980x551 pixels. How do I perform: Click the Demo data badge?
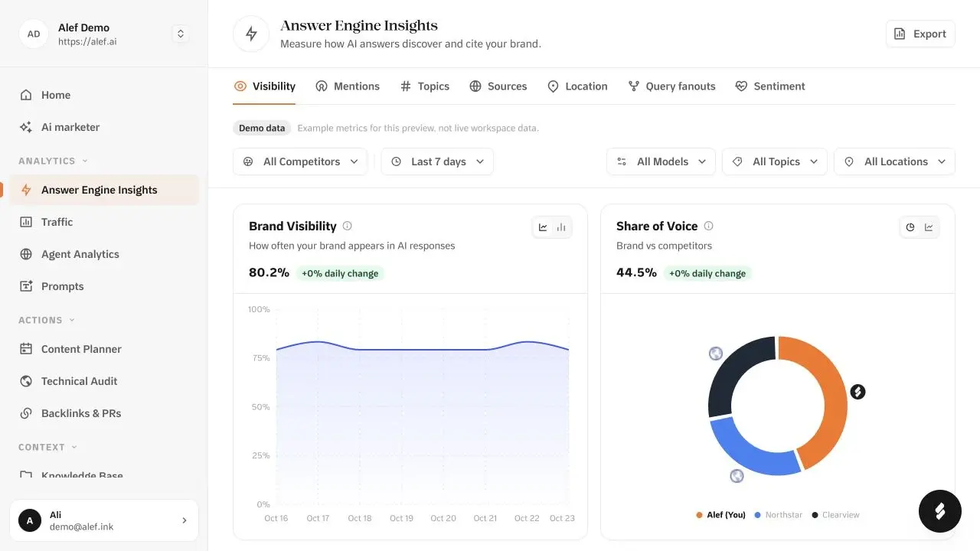[262, 128]
